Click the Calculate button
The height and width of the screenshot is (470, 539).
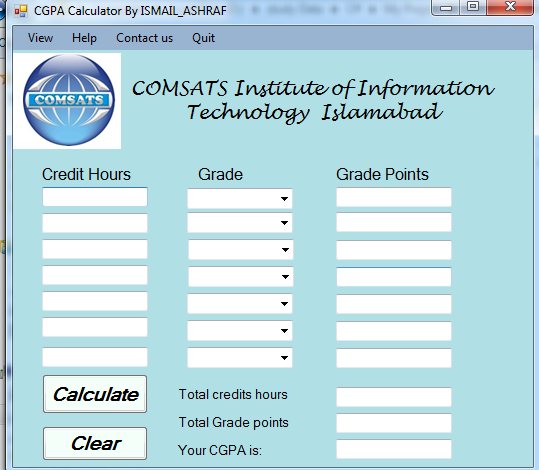(x=95, y=394)
